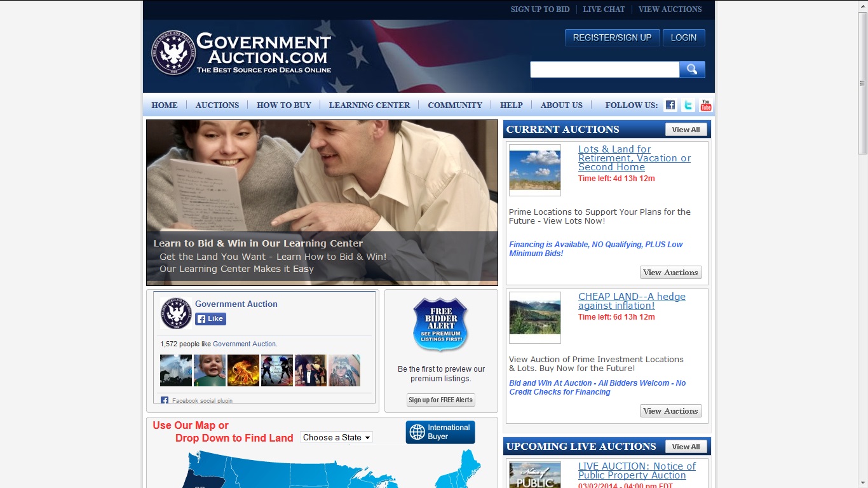
Task: Select the COMMUNITY menu item
Action: click(455, 105)
